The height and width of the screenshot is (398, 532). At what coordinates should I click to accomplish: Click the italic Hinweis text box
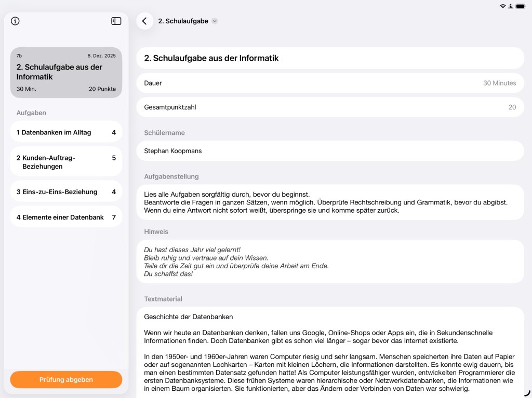(330, 262)
